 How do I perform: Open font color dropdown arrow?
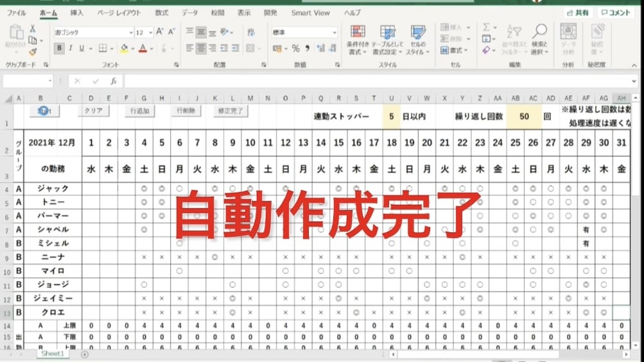[x=152, y=49]
